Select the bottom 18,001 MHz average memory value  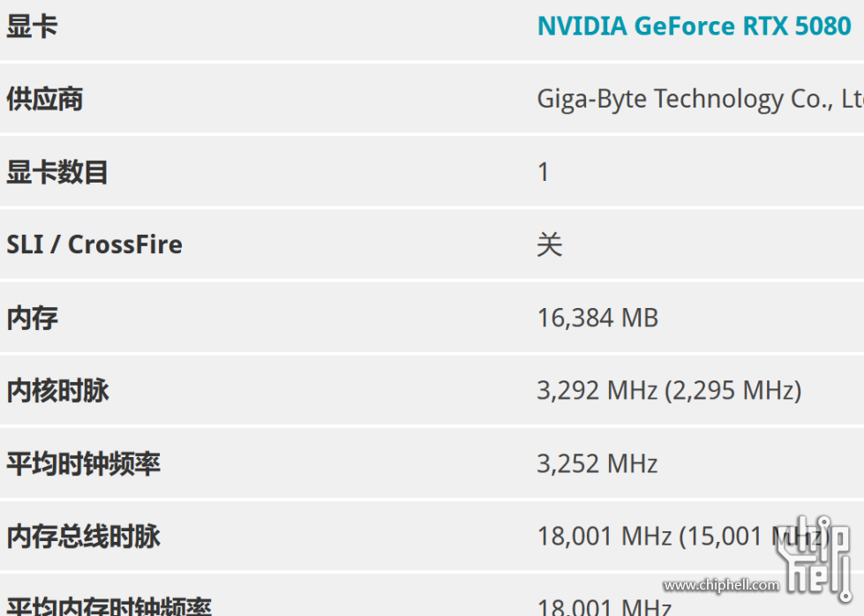[x=604, y=607]
